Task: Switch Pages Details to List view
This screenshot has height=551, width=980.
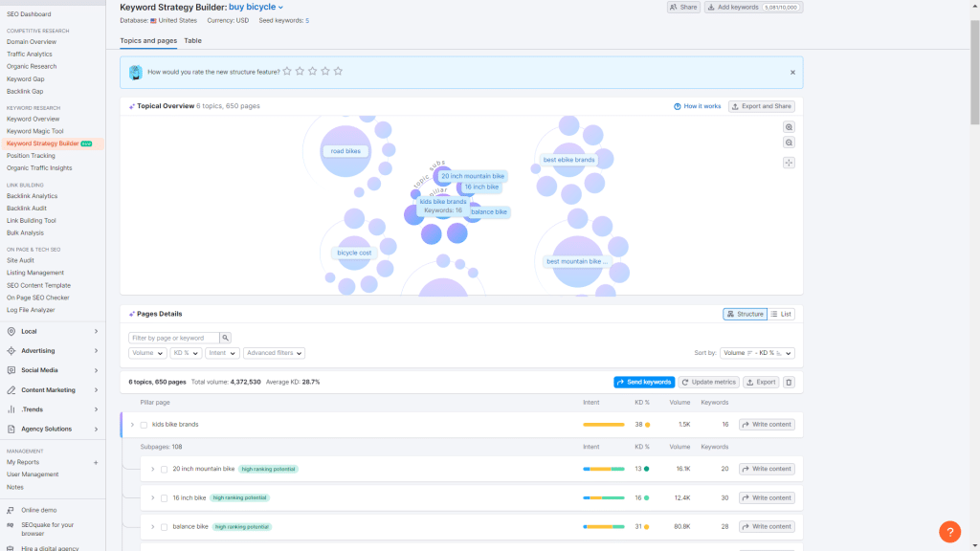Action: click(780, 314)
